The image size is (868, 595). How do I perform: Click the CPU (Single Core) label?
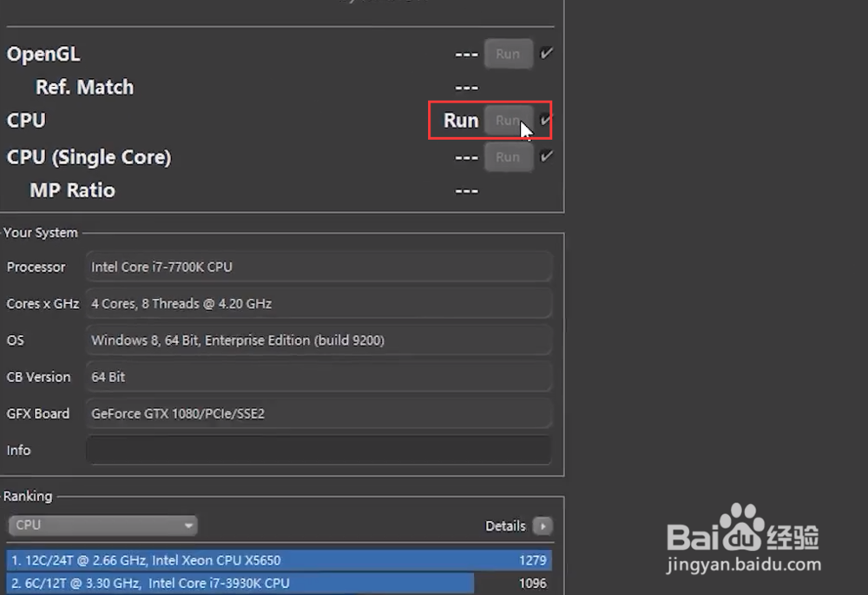pos(89,157)
